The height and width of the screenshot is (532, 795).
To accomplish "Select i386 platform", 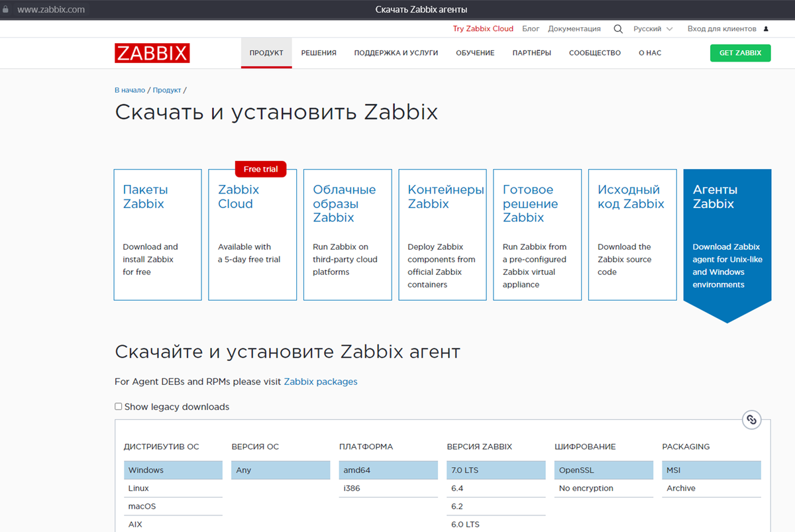I will pos(388,488).
